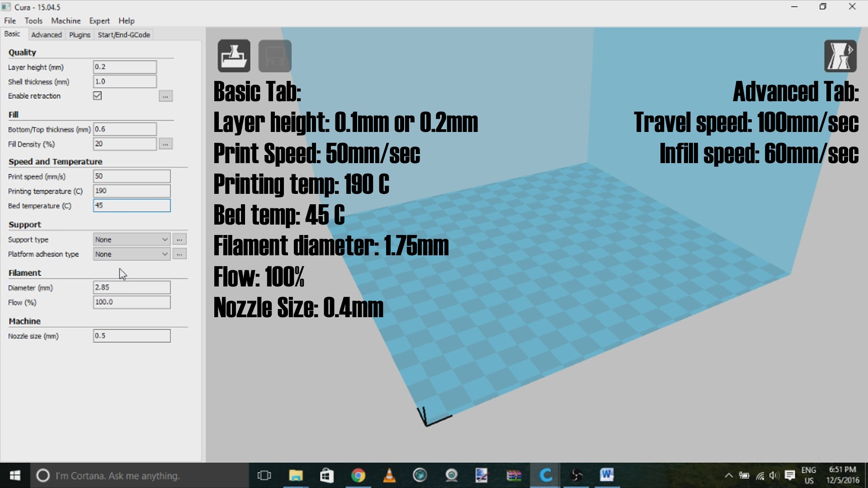The height and width of the screenshot is (488, 868).
Task: Open File Explorer from taskbar
Action: (x=296, y=475)
